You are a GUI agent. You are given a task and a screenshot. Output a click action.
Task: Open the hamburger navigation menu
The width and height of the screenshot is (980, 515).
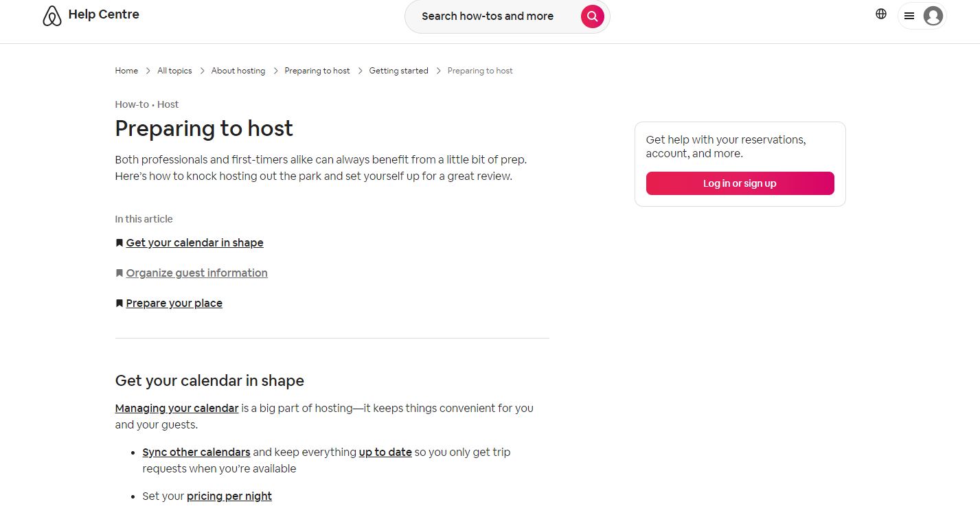click(x=909, y=16)
